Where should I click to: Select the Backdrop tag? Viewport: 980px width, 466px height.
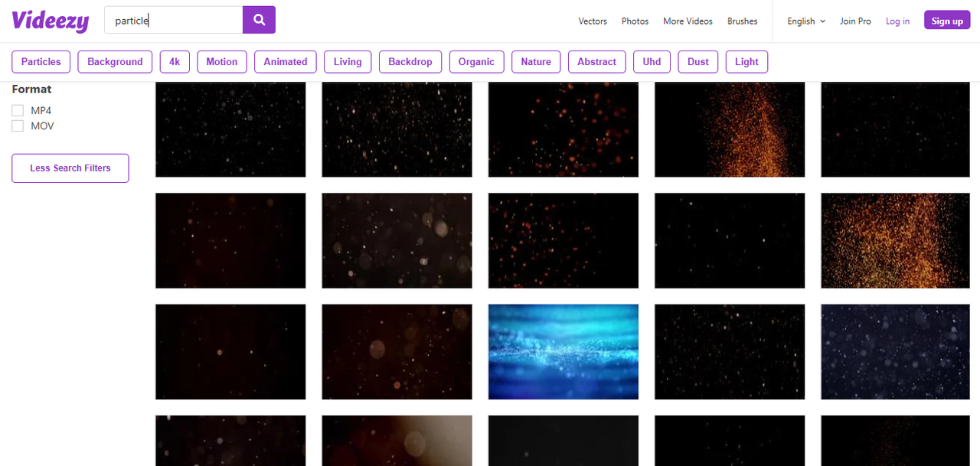point(410,62)
